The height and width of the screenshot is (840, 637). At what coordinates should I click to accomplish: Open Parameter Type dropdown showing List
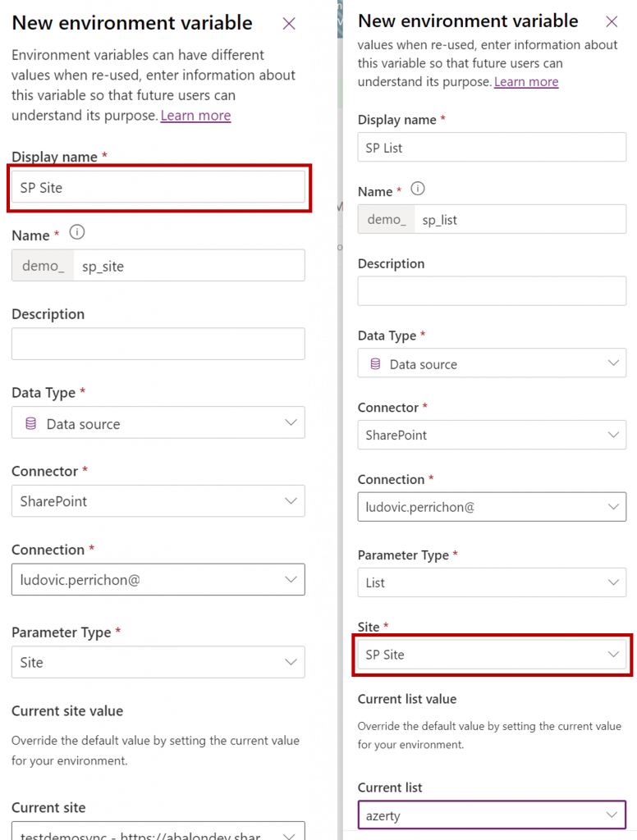pos(492,582)
